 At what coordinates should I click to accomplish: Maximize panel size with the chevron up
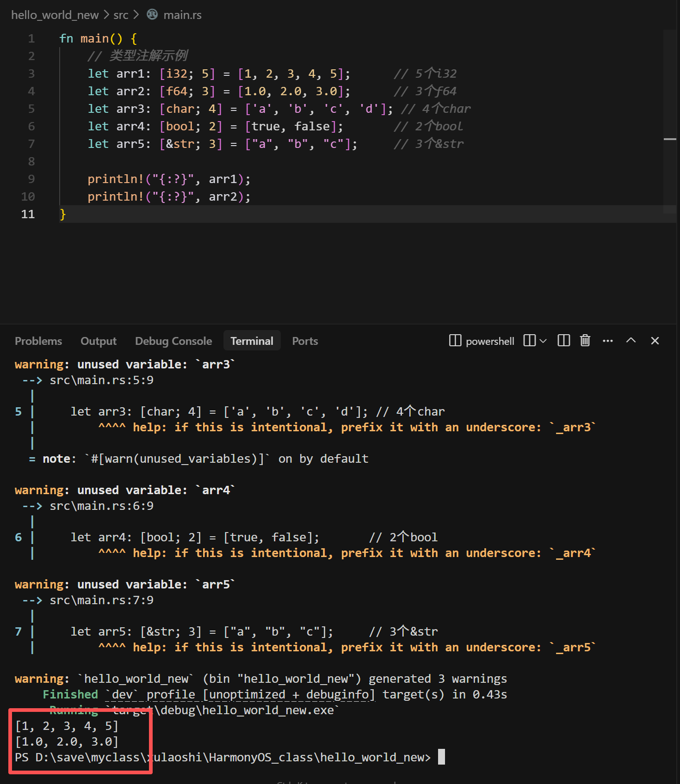631,341
